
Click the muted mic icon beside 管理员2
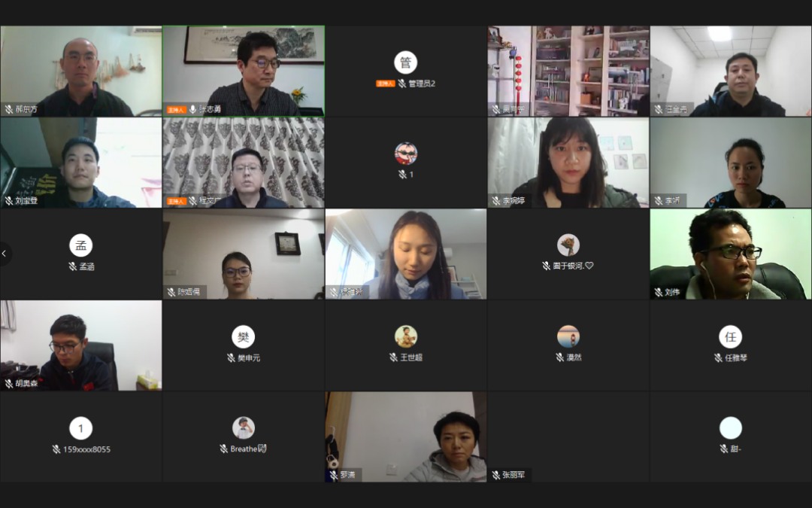click(401, 84)
